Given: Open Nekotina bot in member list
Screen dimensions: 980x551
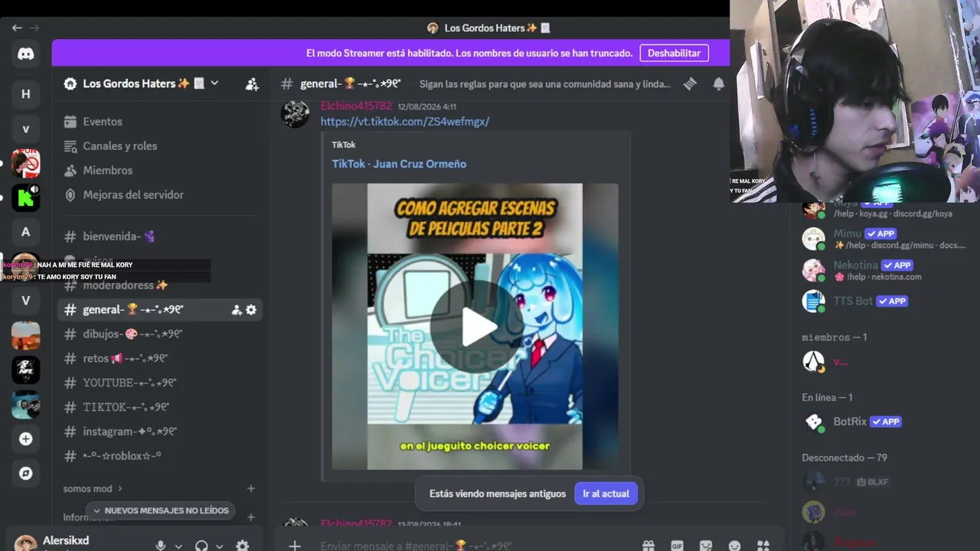Looking at the screenshot, I should point(884,270).
